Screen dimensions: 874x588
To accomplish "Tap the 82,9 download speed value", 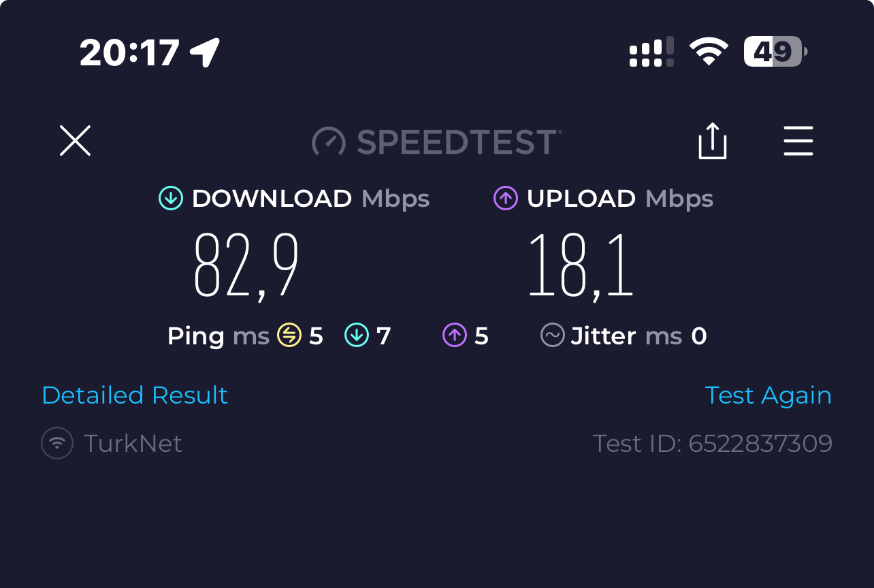I will click(246, 265).
